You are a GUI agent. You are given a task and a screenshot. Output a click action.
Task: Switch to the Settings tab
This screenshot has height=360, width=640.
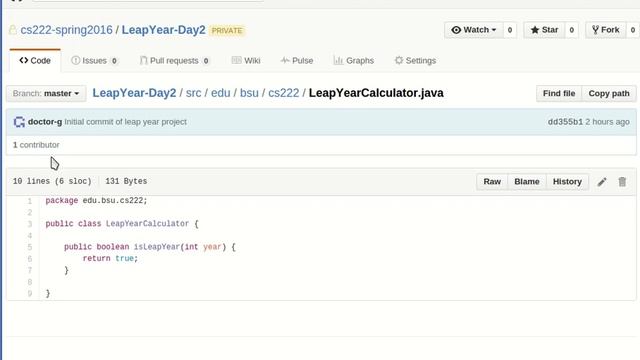[415, 60]
